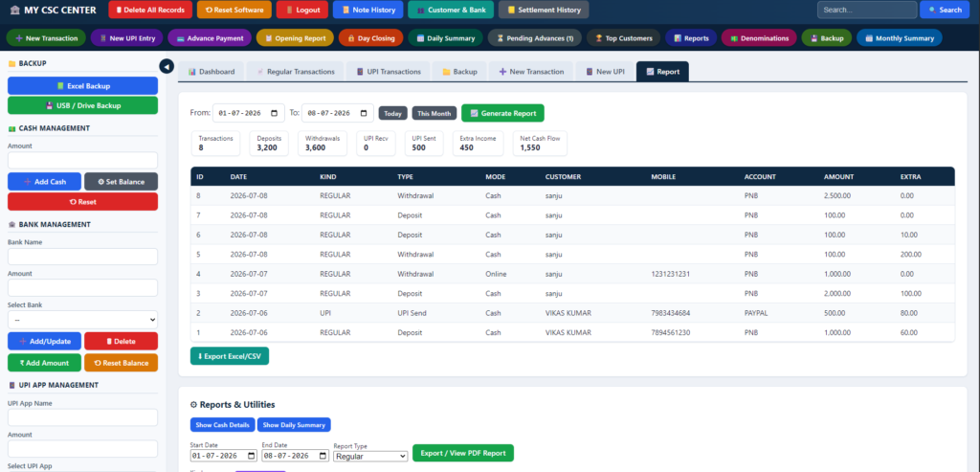Switch to the Backup tab

[459, 72]
